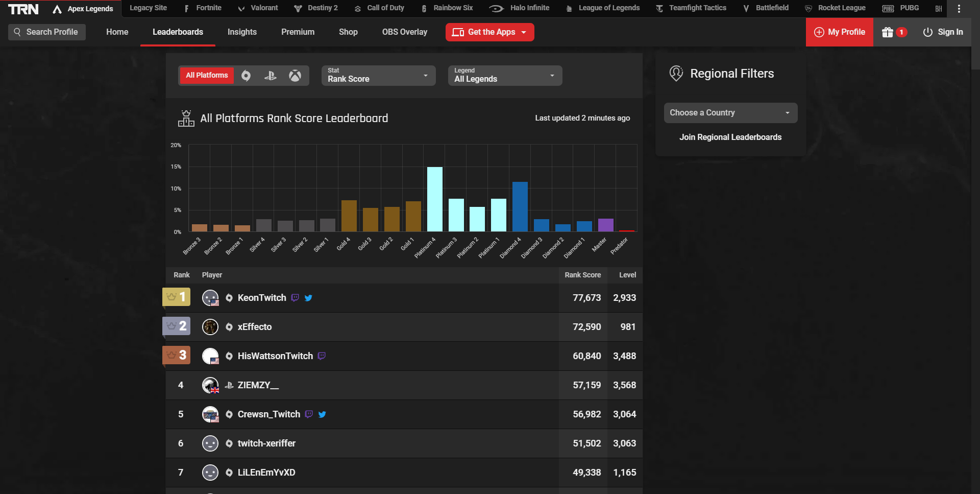Click the Diamond 4 bar in chart

pos(520,207)
